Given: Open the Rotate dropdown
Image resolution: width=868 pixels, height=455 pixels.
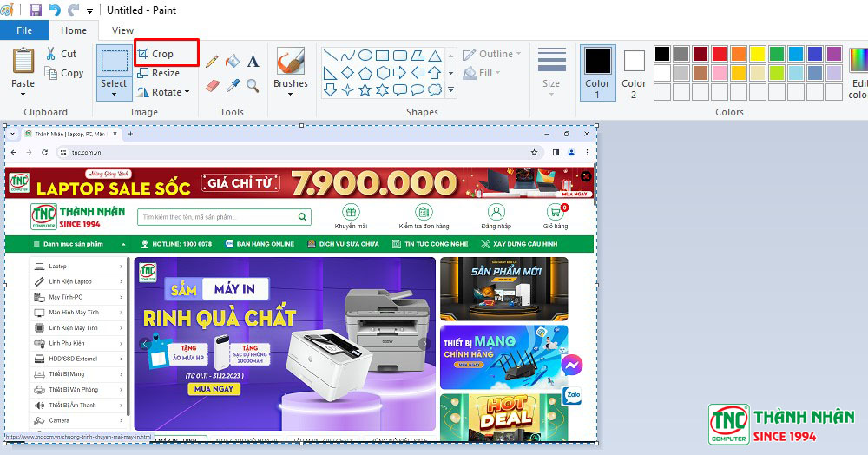Looking at the screenshot, I should 163,92.
